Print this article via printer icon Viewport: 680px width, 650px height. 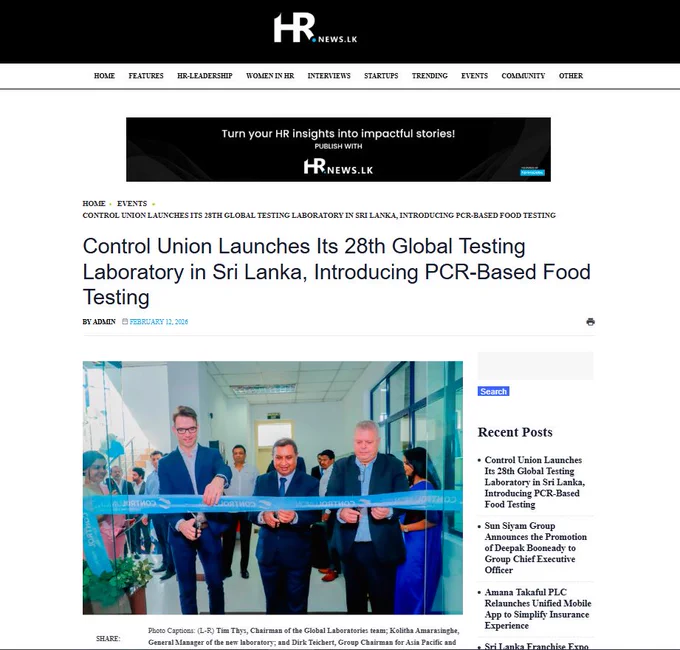(590, 322)
